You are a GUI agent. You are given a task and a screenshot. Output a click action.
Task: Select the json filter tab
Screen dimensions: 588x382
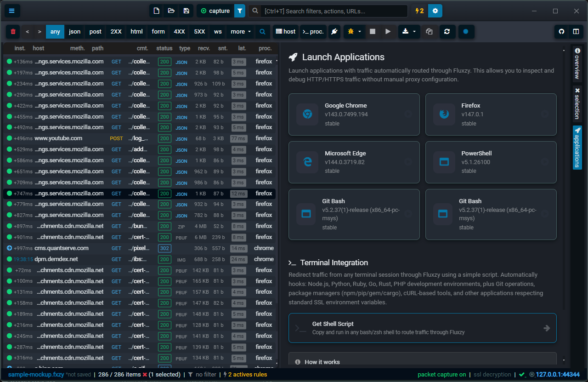(74, 32)
